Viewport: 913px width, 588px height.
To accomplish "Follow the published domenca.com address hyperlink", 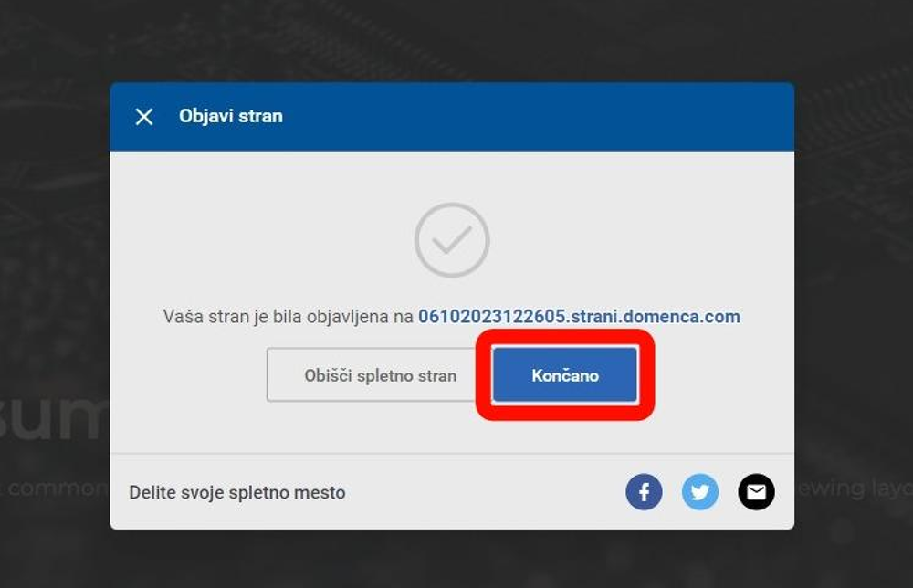I will pyautogui.click(x=579, y=316).
